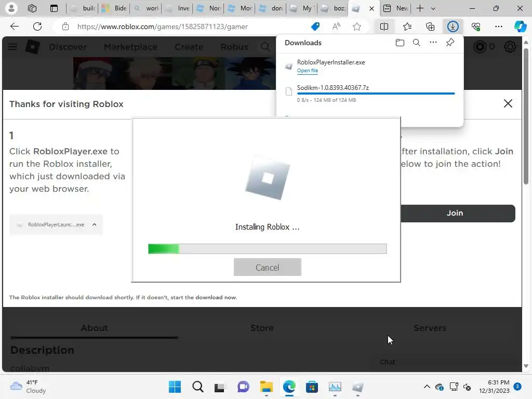The width and height of the screenshot is (532, 399).
Task: Toggle the vertical tabs icon
Action: [54, 8]
